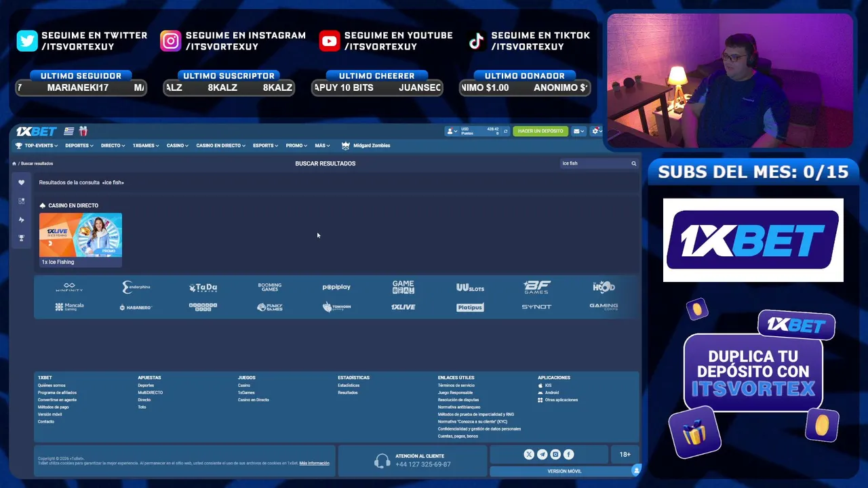Image resolution: width=868 pixels, height=488 pixels.
Task: Expand the messages envelope dropdown
Action: tap(578, 131)
